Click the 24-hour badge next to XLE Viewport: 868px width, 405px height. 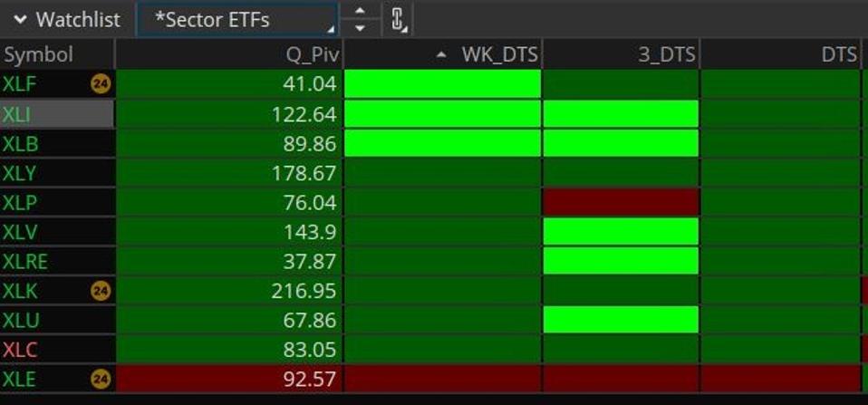pyautogui.click(x=101, y=379)
